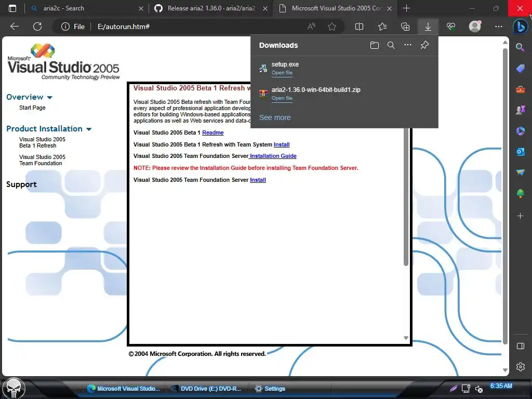Open sidebar Drop paper plane icon
The width and height of the screenshot is (532, 399).
coord(520,172)
